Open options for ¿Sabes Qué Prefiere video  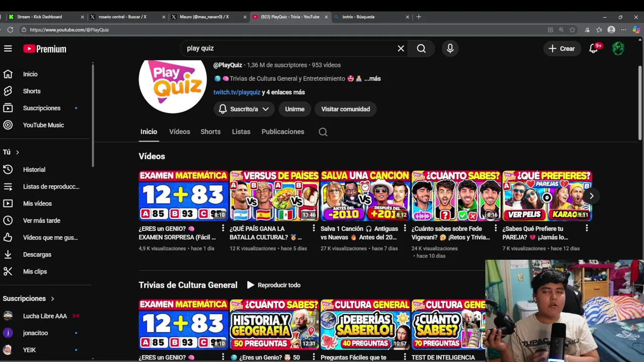pyautogui.click(x=587, y=228)
